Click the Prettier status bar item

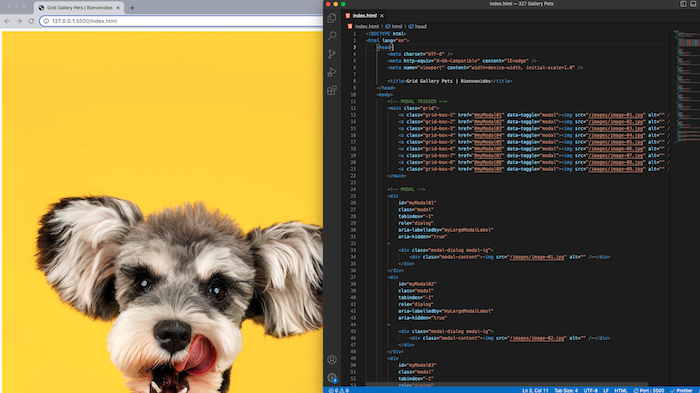(x=681, y=390)
